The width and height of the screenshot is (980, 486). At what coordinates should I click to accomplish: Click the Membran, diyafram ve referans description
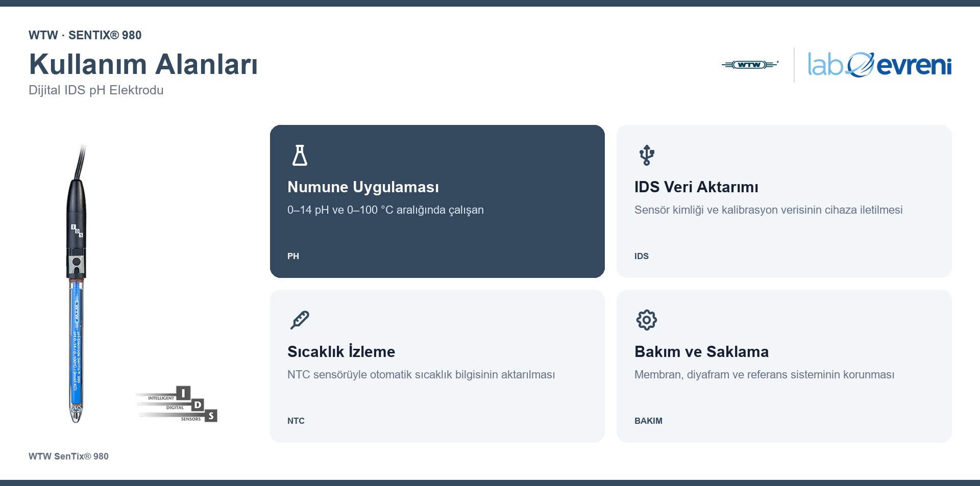pyautogui.click(x=764, y=375)
